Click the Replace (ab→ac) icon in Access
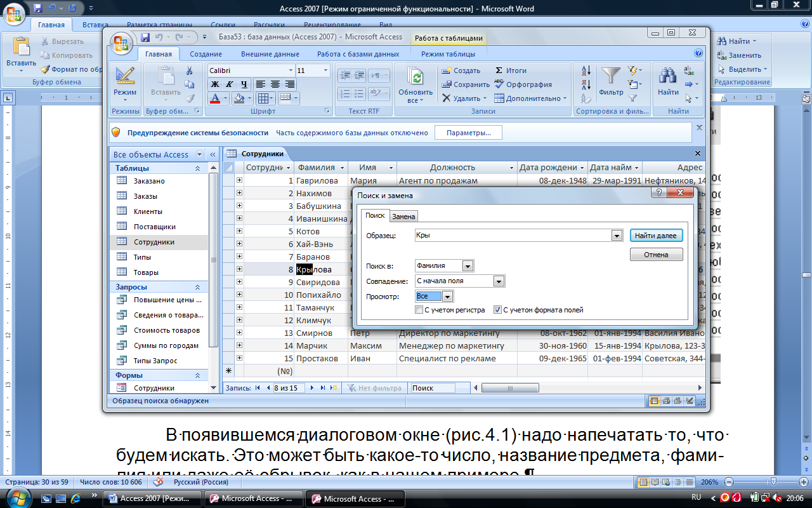Viewport: 812px width, 508px height. pos(689,70)
